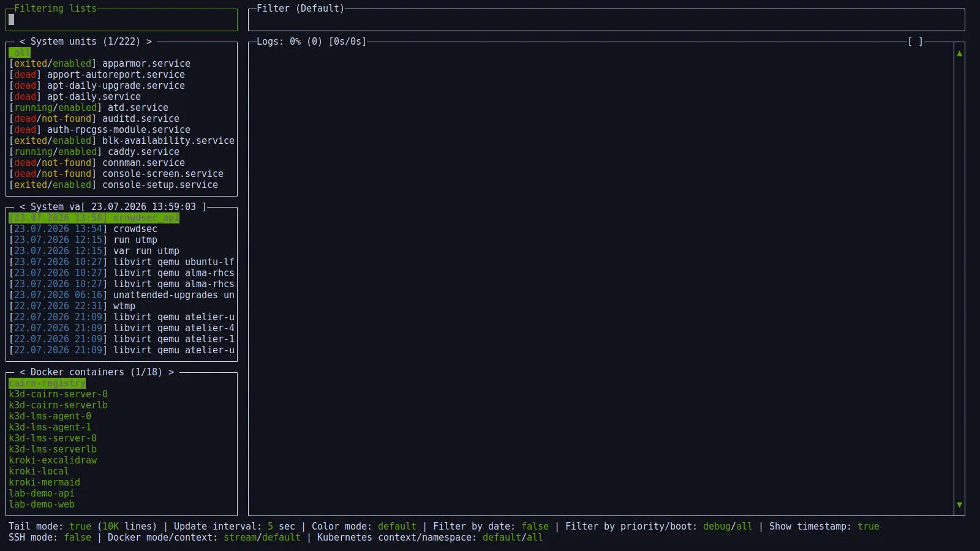
Task: Select blk-availability.service unit
Action: [x=122, y=141]
